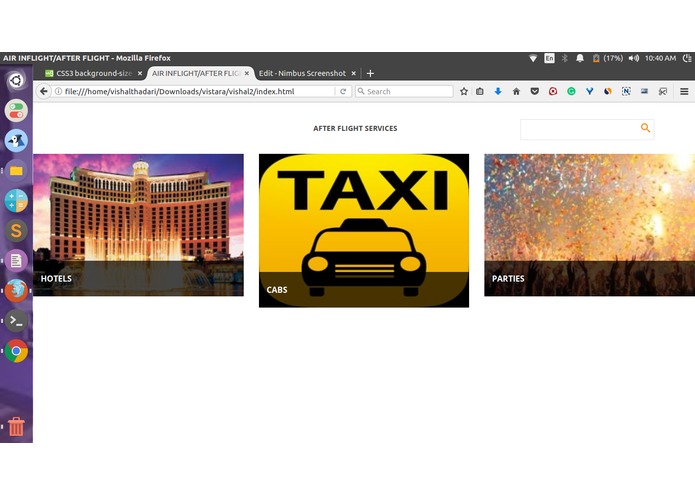Click the green Grammarly extension icon
This screenshot has height=494, width=695.
571,91
